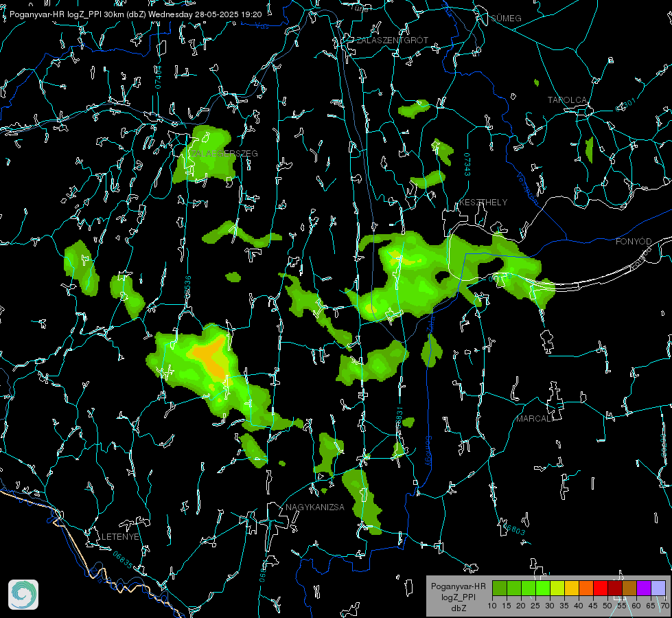Click the FONYÓD city label
Screen dimensions: 672x618
coord(634,242)
